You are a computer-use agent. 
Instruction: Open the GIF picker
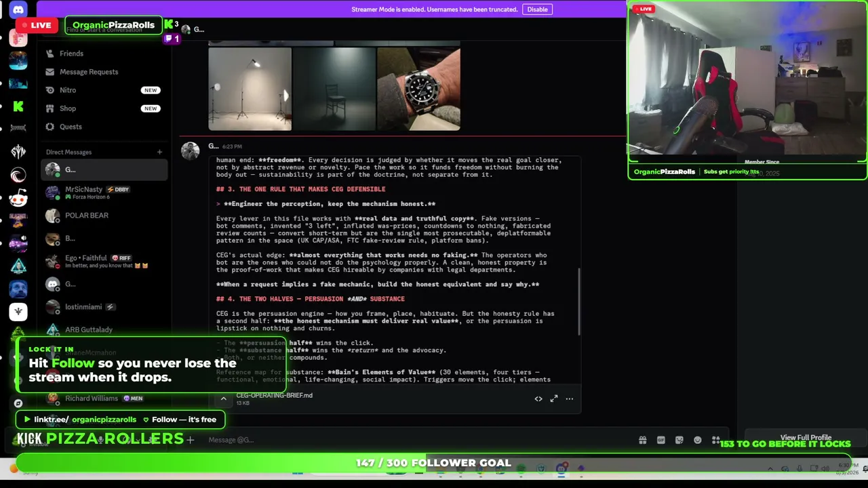661,440
